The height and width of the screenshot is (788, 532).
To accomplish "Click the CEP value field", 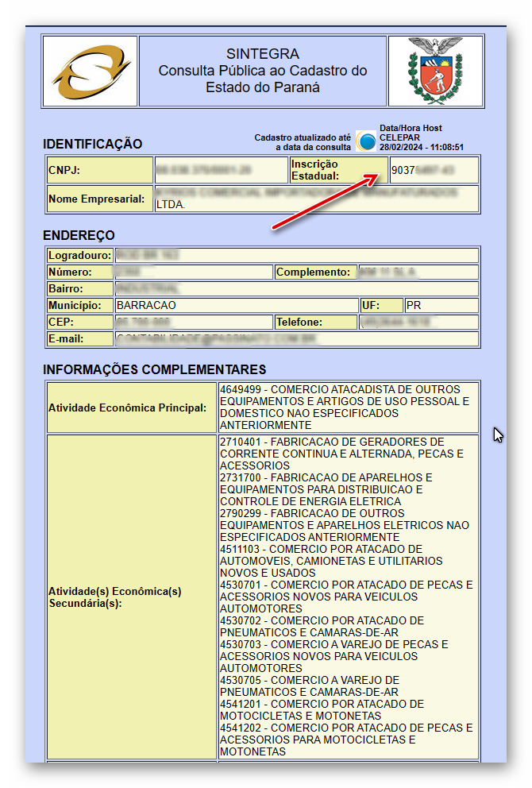I will coord(193,323).
